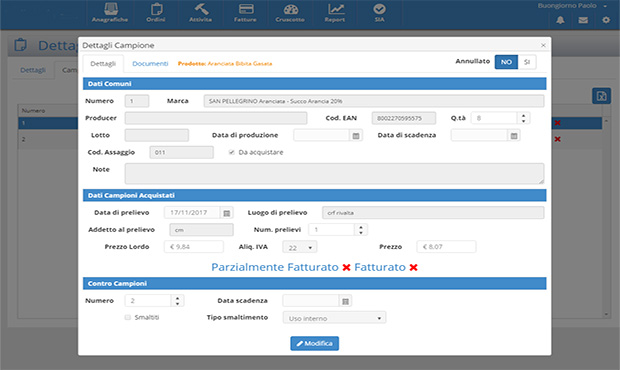
Task: Click the Prodotto Aranciata Bibita Gasata text
Action: (225, 64)
